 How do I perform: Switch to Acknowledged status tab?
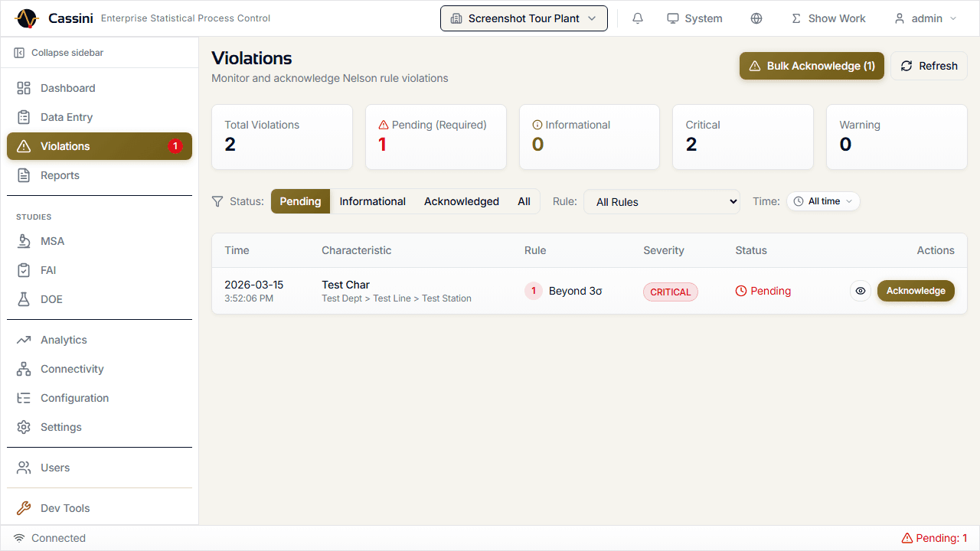coord(461,201)
